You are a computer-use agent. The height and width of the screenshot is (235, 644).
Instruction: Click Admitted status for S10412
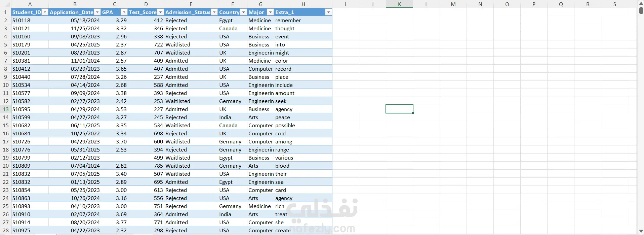pos(191,69)
